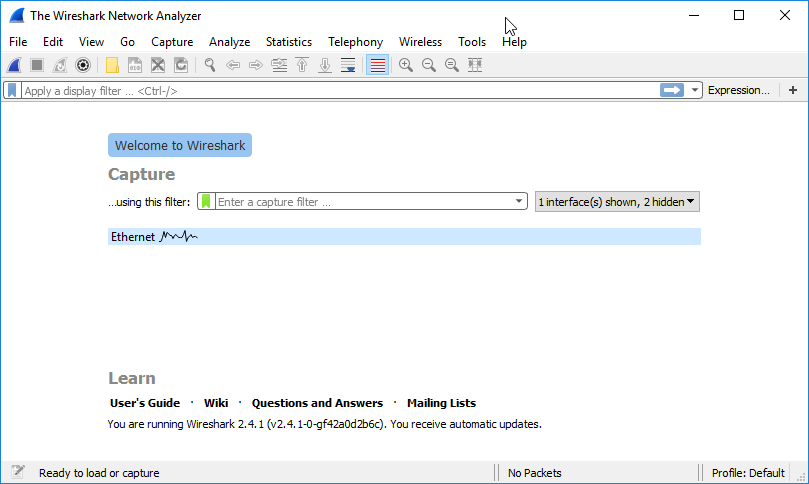Reset text to normal size icon
Image resolution: width=809 pixels, height=484 pixels.
(451, 65)
